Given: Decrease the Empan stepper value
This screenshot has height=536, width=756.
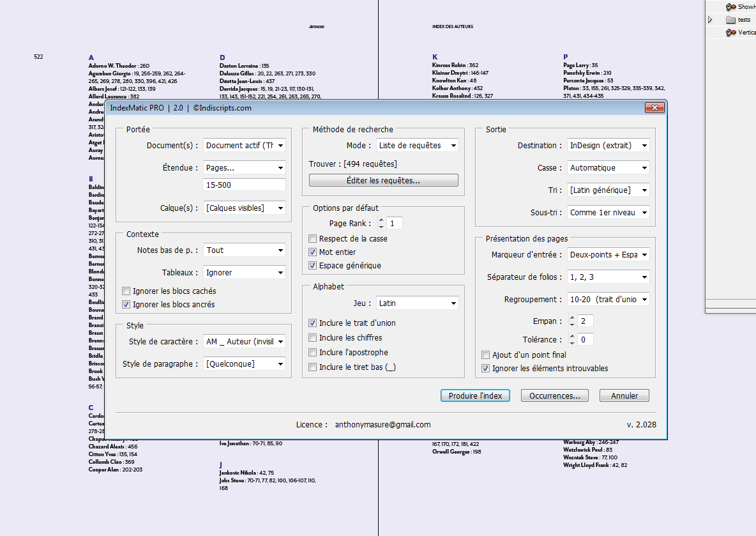Looking at the screenshot, I should point(572,324).
